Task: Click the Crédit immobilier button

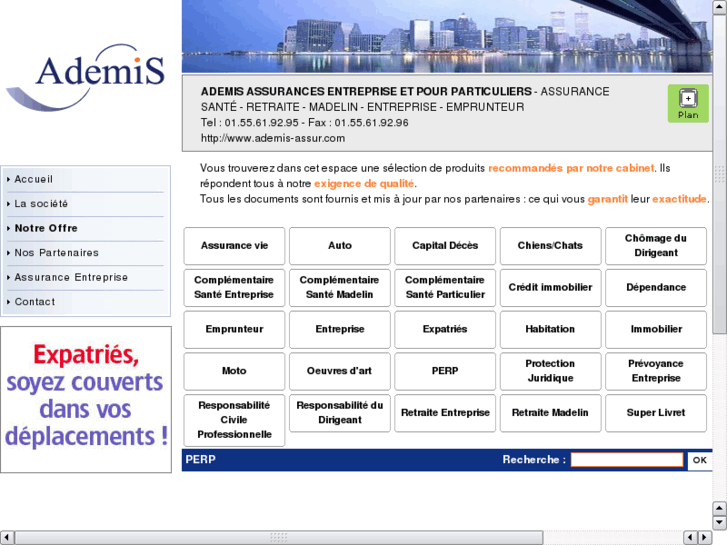Action: pos(550,288)
